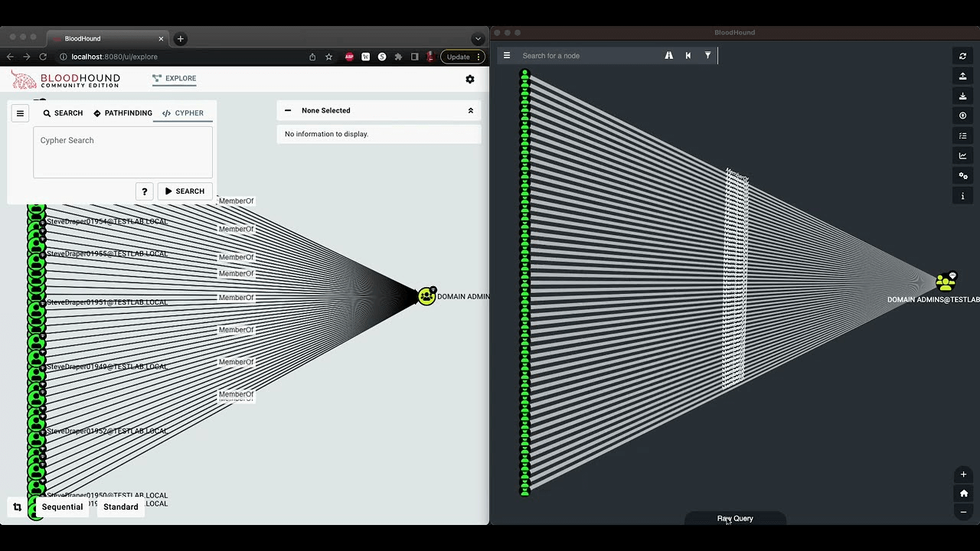980x551 pixels.
Task: Switch to the CYPHER tab
Action: pyautogui.click(x=182, y=112)
